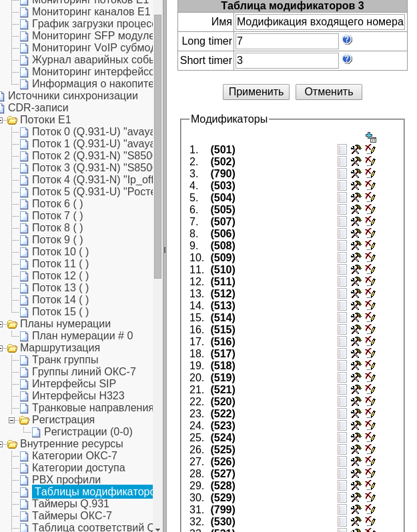Open Интерфейсы SIP item
This screenshot has height=532, width=417.
(x=74, y=384)
